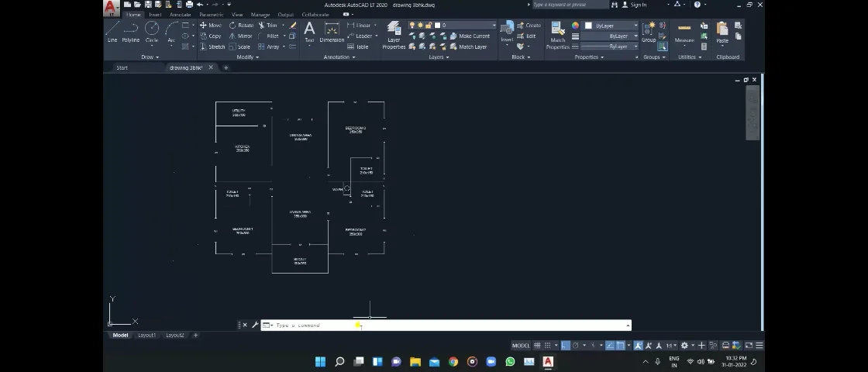Click in the command line input
868x372 pixels.
point(446,325)
